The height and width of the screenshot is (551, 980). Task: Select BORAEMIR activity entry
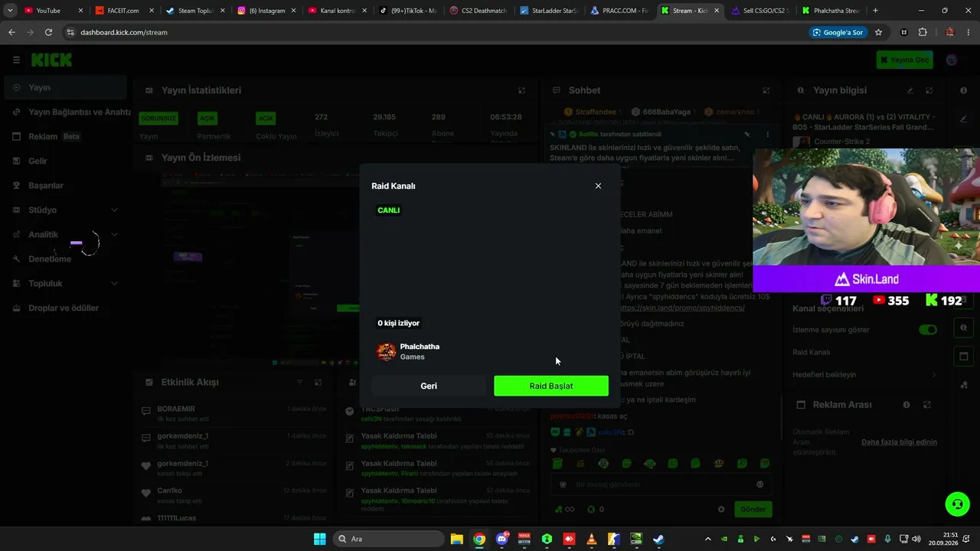click(x=233, y=413)
